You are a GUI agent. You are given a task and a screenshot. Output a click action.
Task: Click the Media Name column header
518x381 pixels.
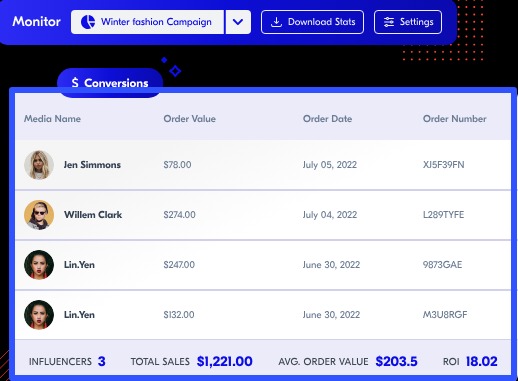tap(52, 119)
